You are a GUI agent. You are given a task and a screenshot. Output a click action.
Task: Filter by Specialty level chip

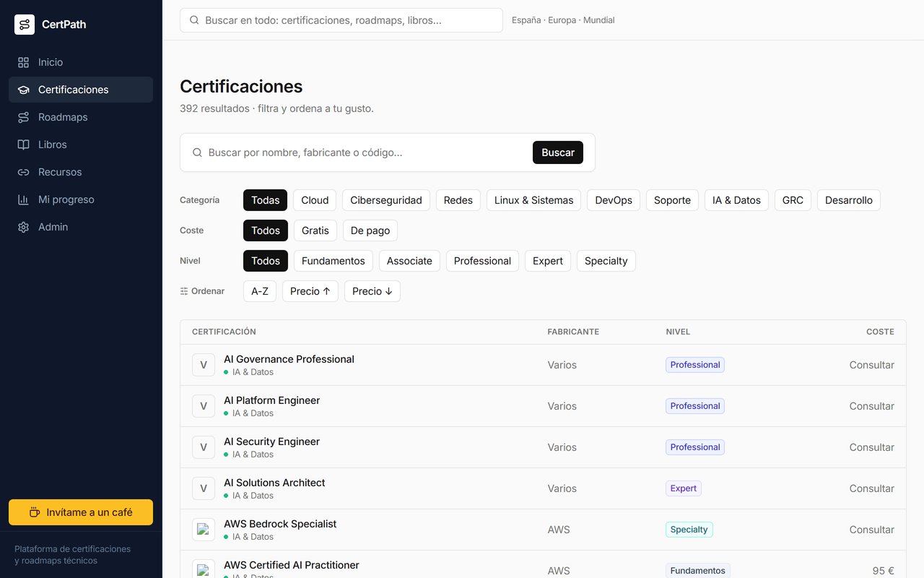point(606,261)
